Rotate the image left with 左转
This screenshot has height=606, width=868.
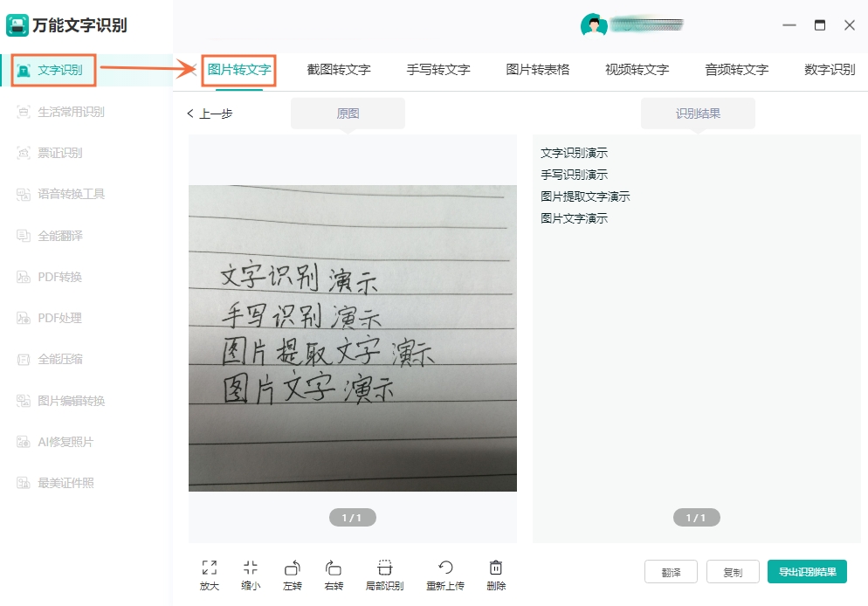click(293, 574)
